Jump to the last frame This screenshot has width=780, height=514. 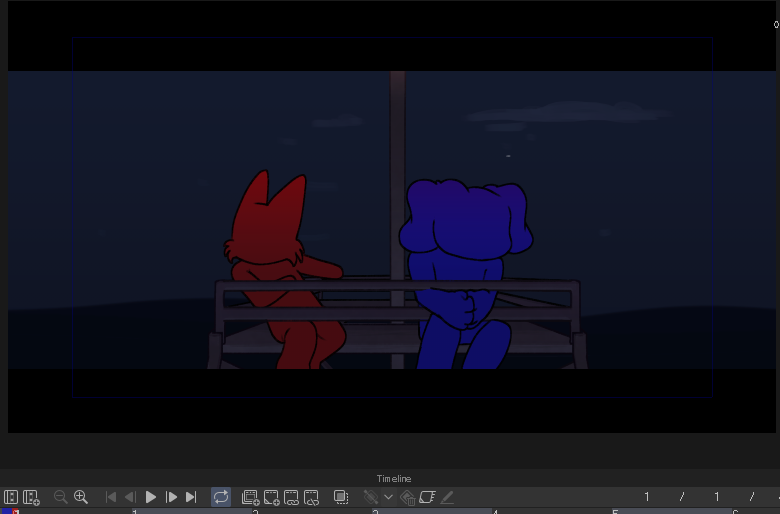(x=191, y=497)
